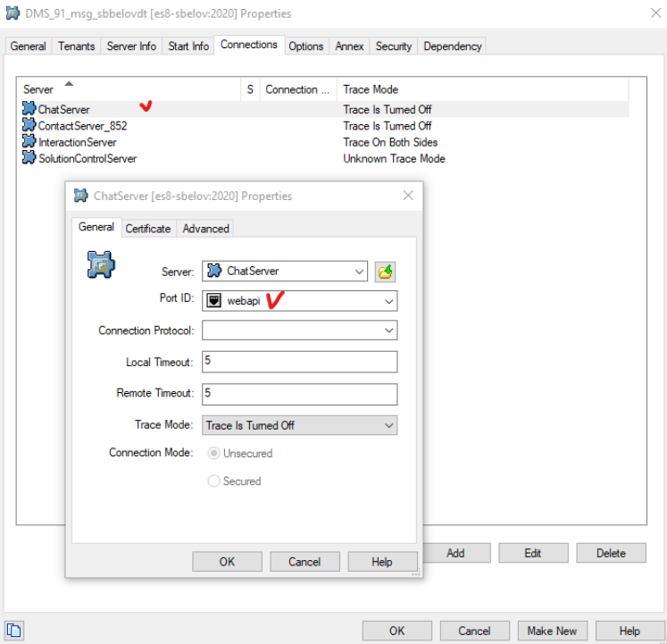Click the ChatServer Properties dialog title icon
The image size is (667, 644).
click(x=81, y=196)
